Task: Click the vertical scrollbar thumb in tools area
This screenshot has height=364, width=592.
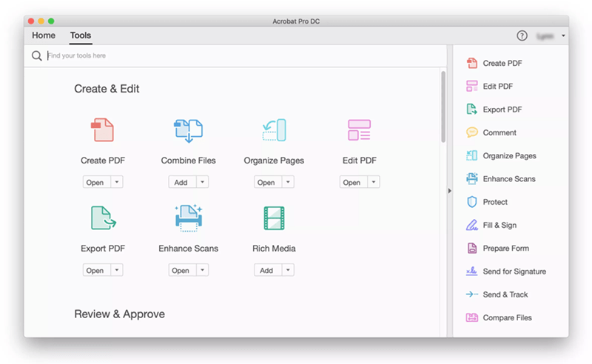Action: 443,107
